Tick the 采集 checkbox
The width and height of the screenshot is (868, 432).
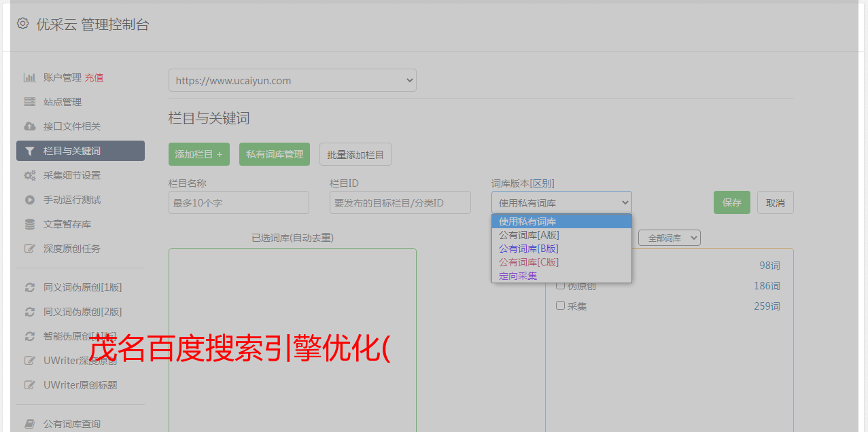click(x=561, y=306)
